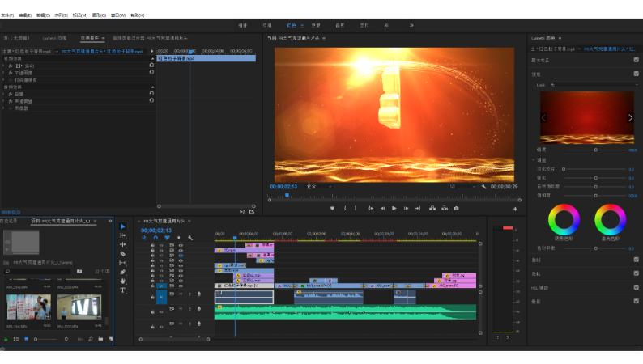The height and width of the screenshot is (364, 643).
Task: Show next Look preview with right arrow
Action: 631,117
